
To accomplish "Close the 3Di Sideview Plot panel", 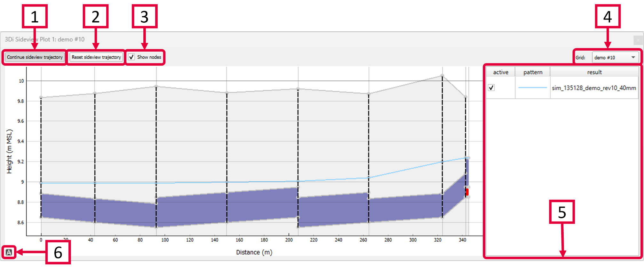I will pyautogui.click(x=638, y=40).
